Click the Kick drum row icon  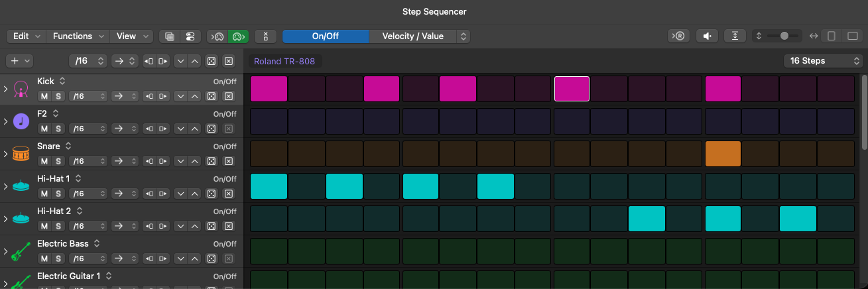coord(22,89)
